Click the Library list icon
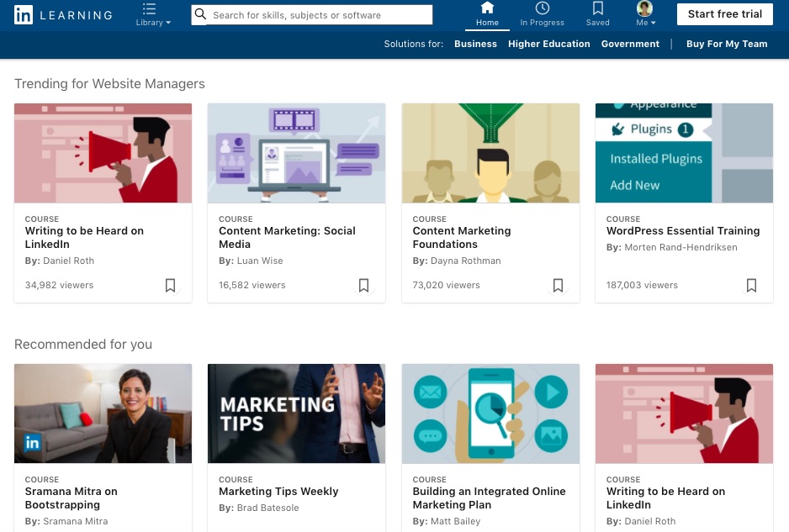This screenshot has height=532, width=789. (x=149, y=8)
